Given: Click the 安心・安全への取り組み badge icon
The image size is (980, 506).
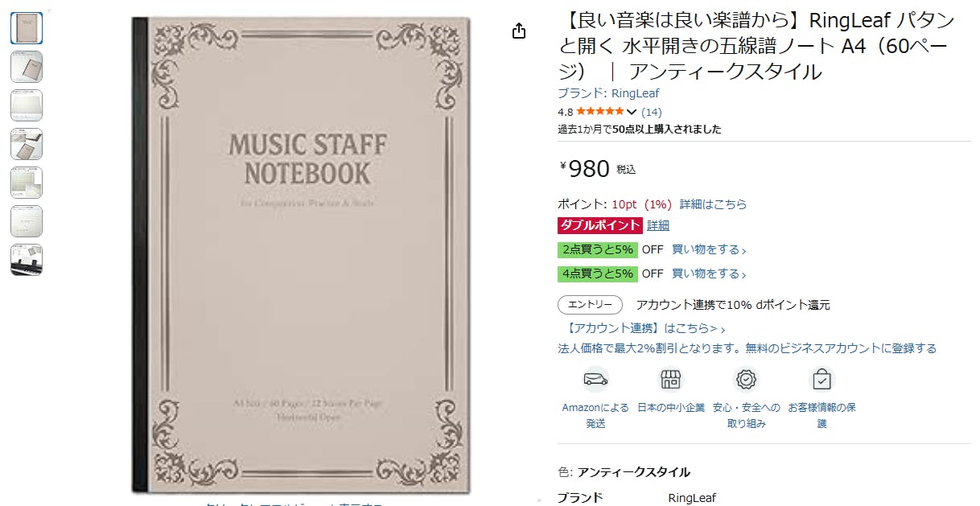Looking at the screenshot, I should coord(746,380).
